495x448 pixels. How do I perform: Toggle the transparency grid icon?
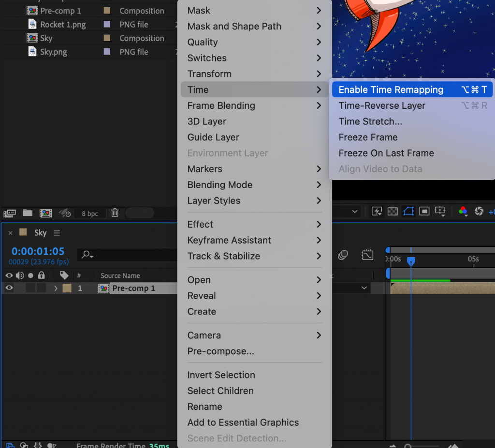[x=392, y=211]
